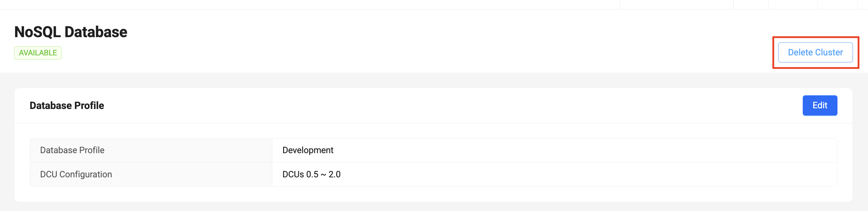The width and height of the screenshot is (868, 211).
Task: Open the cluster deletion dialog via Delete Cluster
Action: coord(815,52)
